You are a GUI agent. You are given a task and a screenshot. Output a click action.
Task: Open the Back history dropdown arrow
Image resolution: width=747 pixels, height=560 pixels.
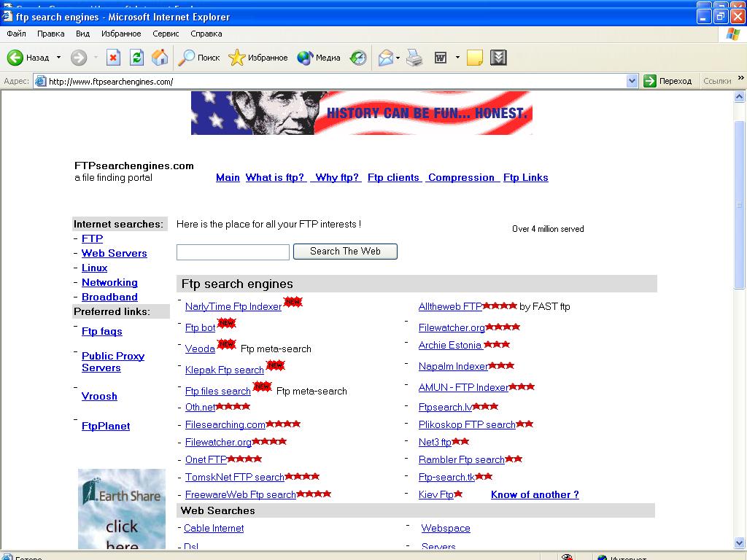[58, 58]
